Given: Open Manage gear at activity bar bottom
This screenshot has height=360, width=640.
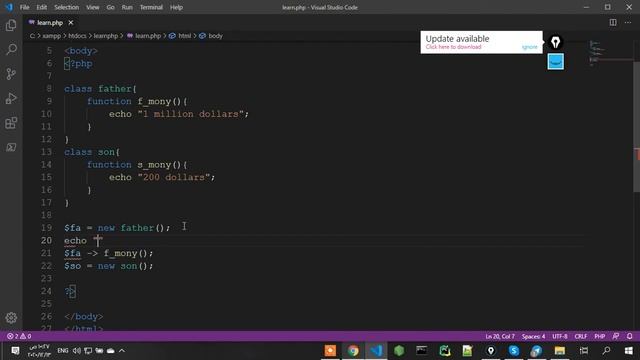Looking at the screenshot, I should (x=11, y=318).
